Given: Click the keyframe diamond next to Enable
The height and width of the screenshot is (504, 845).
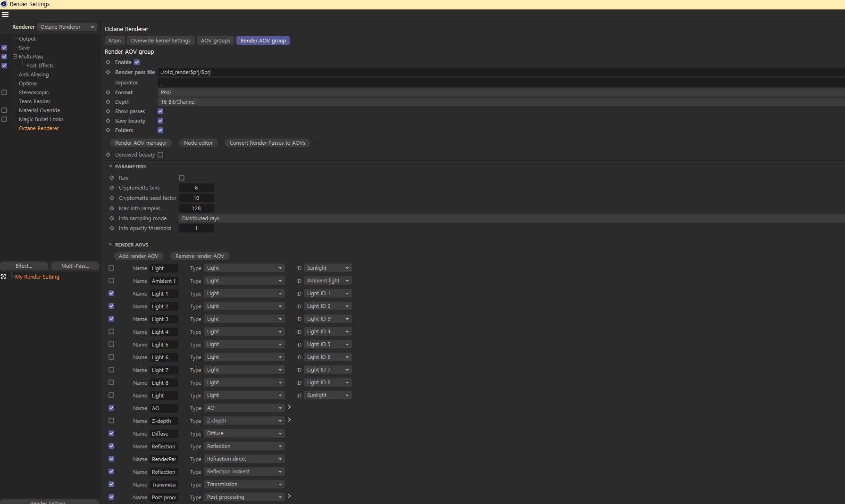Looking at the screenshot, I should [x=108, y=62].
